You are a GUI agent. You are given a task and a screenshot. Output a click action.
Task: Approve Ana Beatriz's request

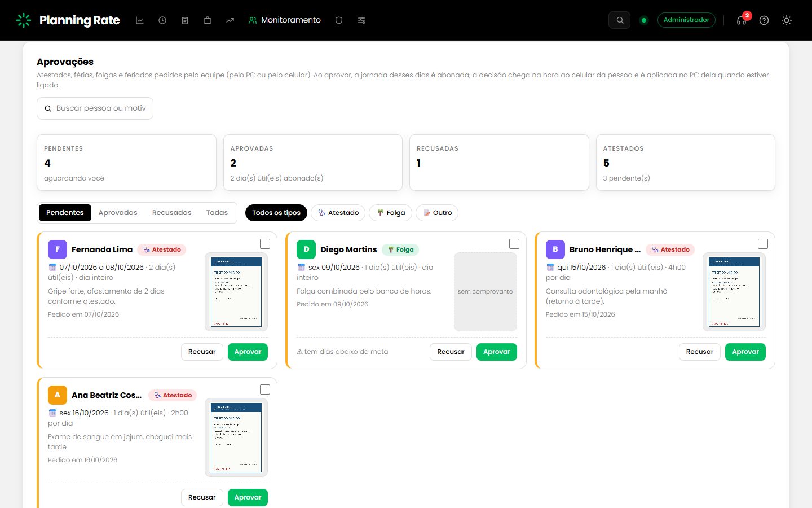248,497
